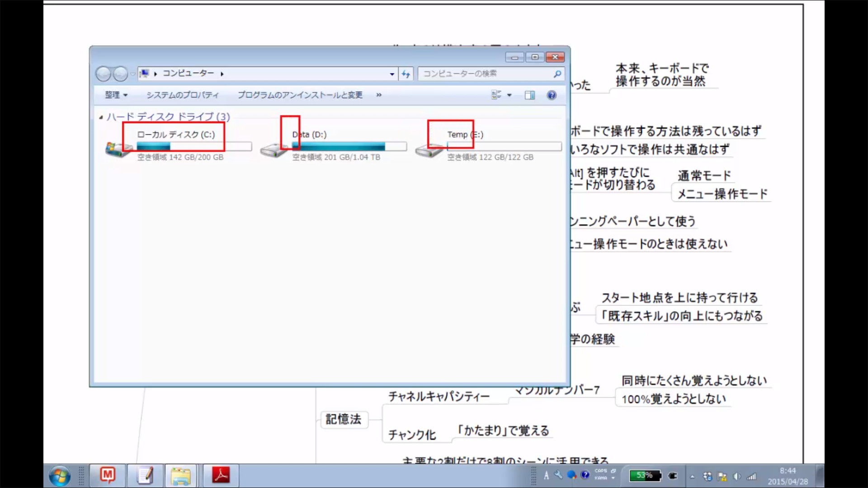Open the Local Disk (C:) drive icon
This screenshot has width=868, height=488.
[x=118, y=149]
